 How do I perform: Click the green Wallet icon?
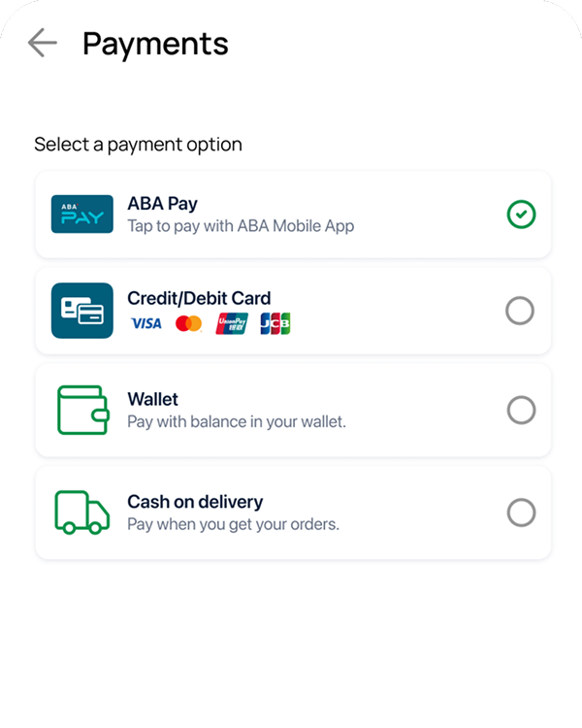pos(81,410)
